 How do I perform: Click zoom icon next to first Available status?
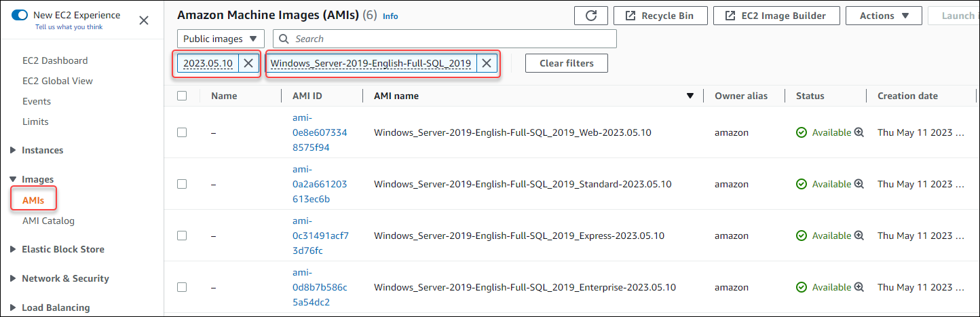click(x=859, y=132)
